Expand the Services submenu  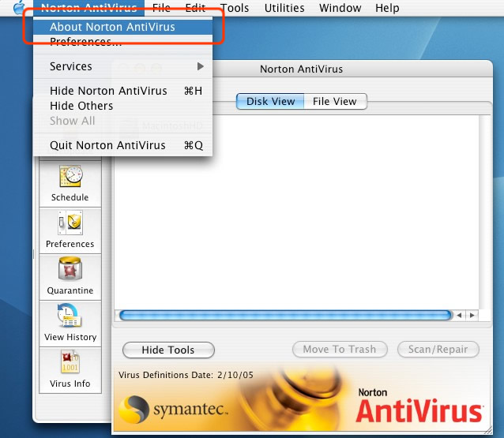(122, 66)
